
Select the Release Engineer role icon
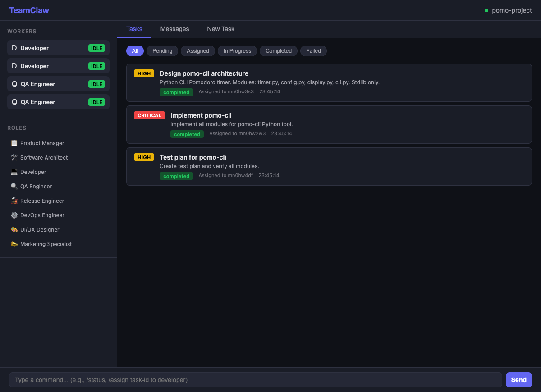[14, 201]
